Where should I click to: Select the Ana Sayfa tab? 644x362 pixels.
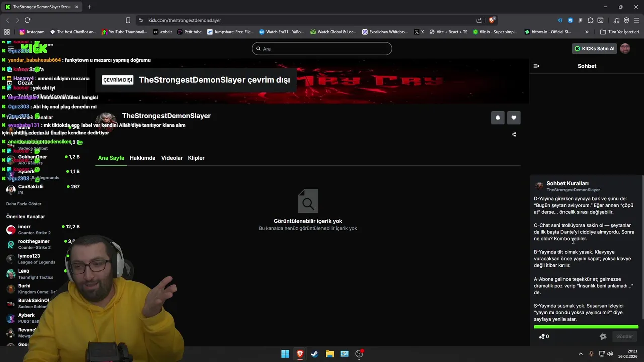[x=111, y=158]
